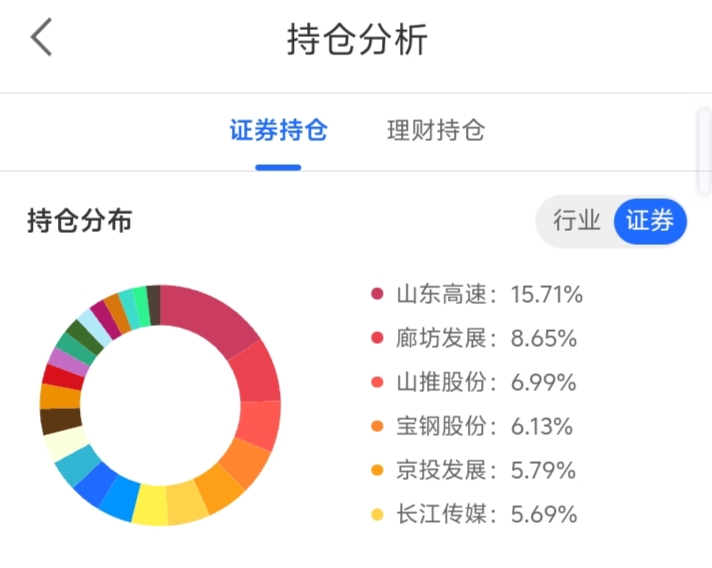
Task: Tap the dark blue donut slice
Action: [x=96, y=484]
